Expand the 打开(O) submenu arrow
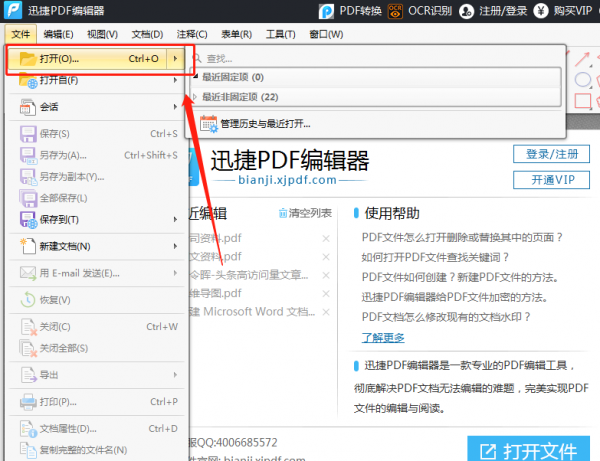The image size is (600, 461). tap(175, 59)
